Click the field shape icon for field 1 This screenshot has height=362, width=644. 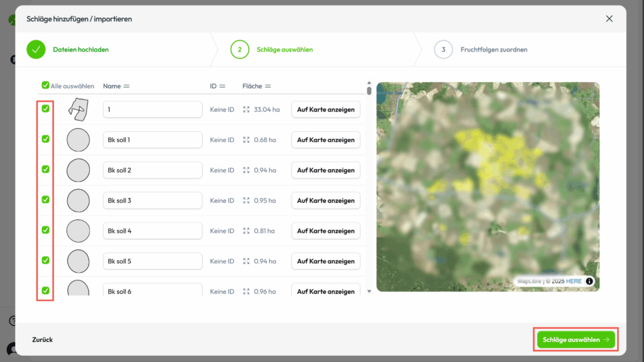click(78, 109)
